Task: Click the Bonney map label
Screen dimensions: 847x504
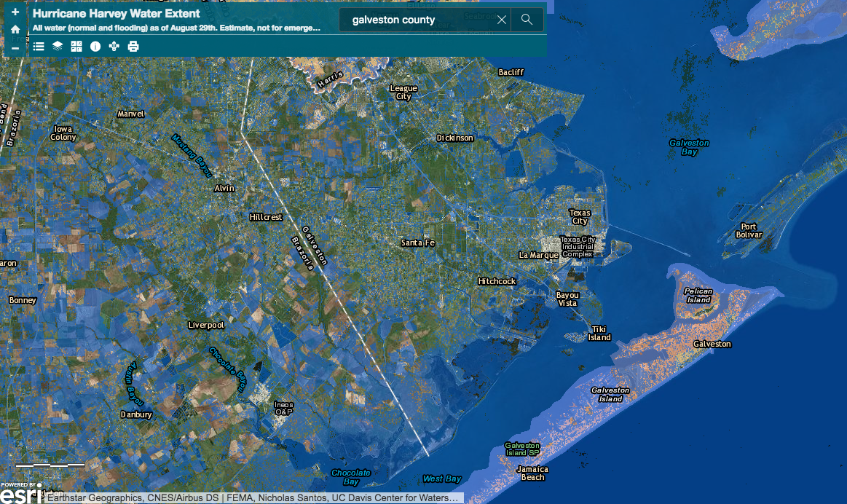Action: [23, 300]
